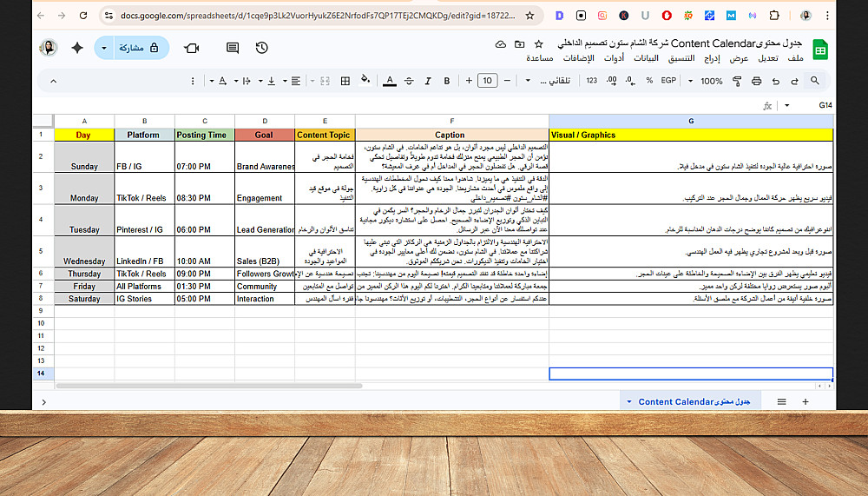The width and height of the screenshot is (868, 496).
Task: Open the comments panel icon
Action: click(x=233, y=49)
